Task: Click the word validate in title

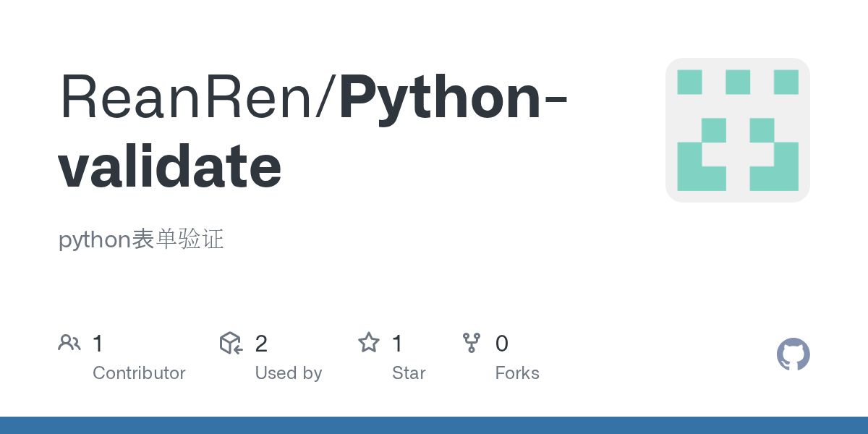Action: point(169,166)
